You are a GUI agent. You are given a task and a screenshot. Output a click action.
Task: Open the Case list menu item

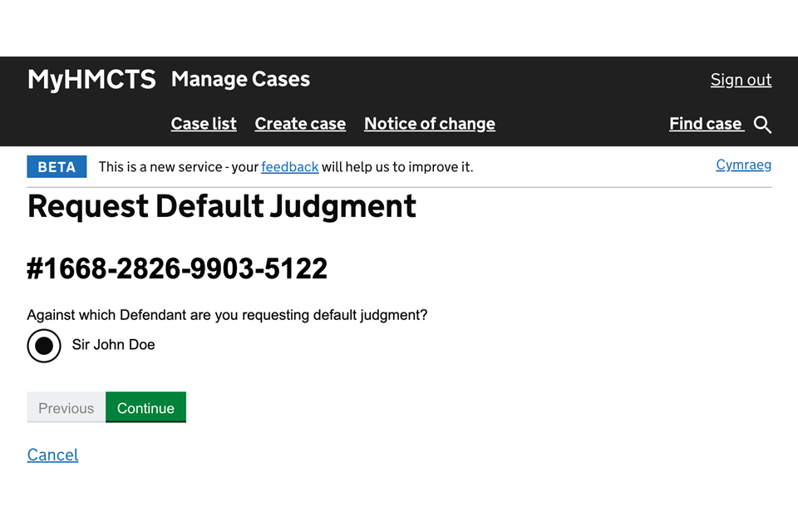pos(204,124)
